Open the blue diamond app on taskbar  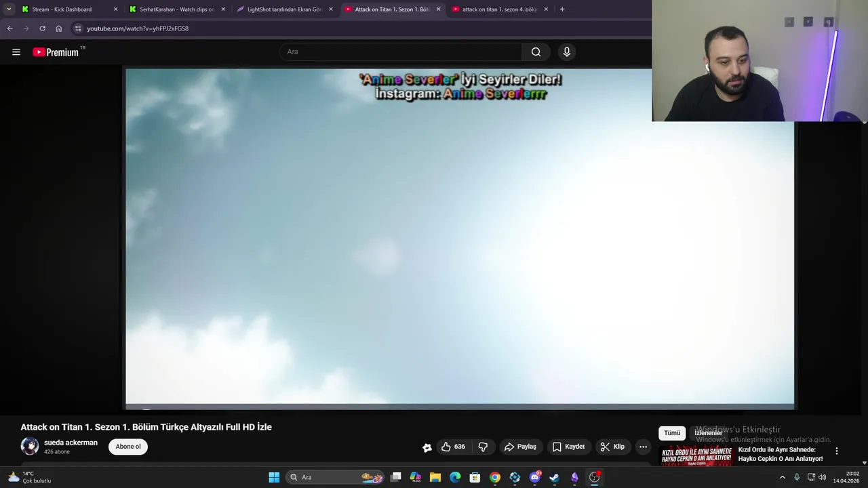point(515,477)
